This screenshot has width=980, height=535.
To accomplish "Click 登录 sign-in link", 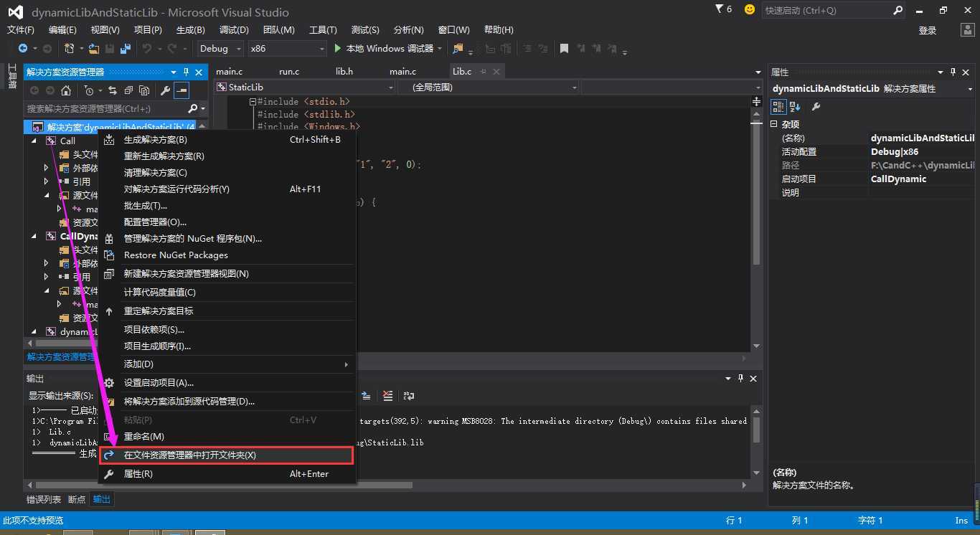I will (x=928, y=30).
